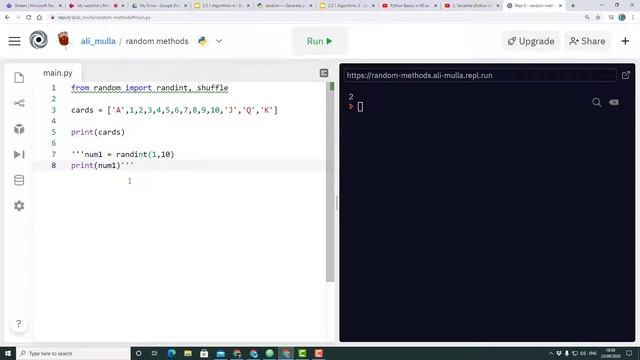Click line number 5 in gutter
The image size is (640, 360).
[x=53, y=132]
